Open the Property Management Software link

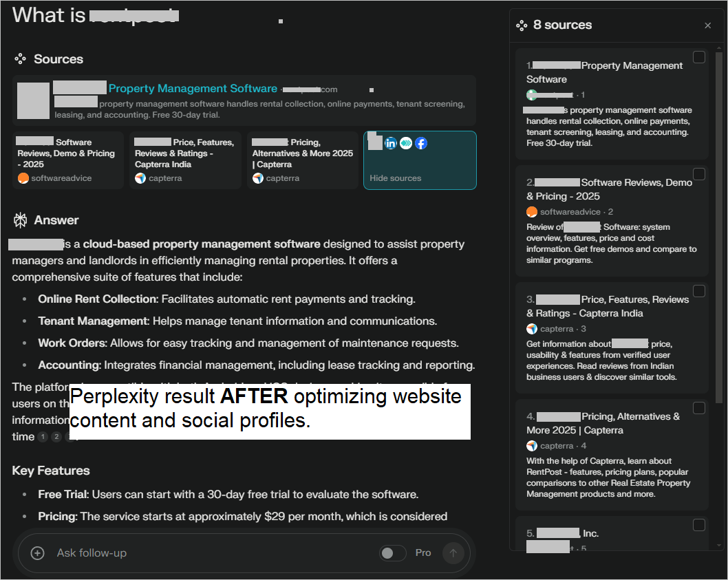point(193,88)
